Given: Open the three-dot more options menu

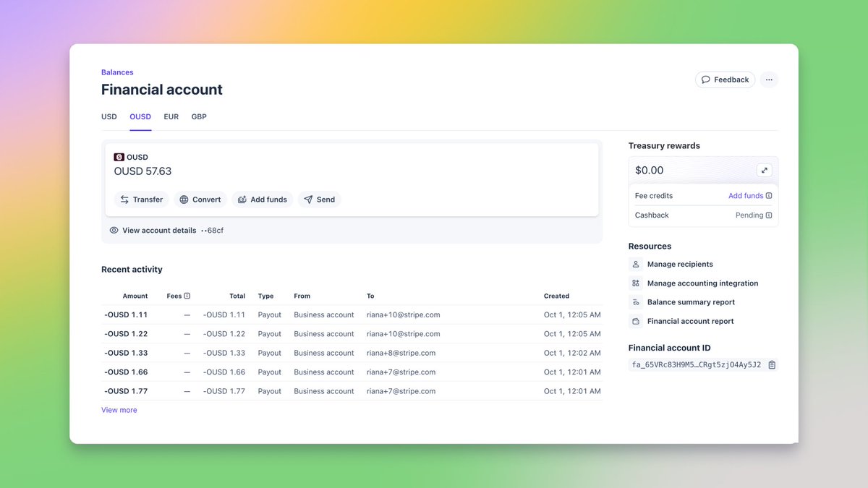Looking at the screenshot, I should (769, 80).
